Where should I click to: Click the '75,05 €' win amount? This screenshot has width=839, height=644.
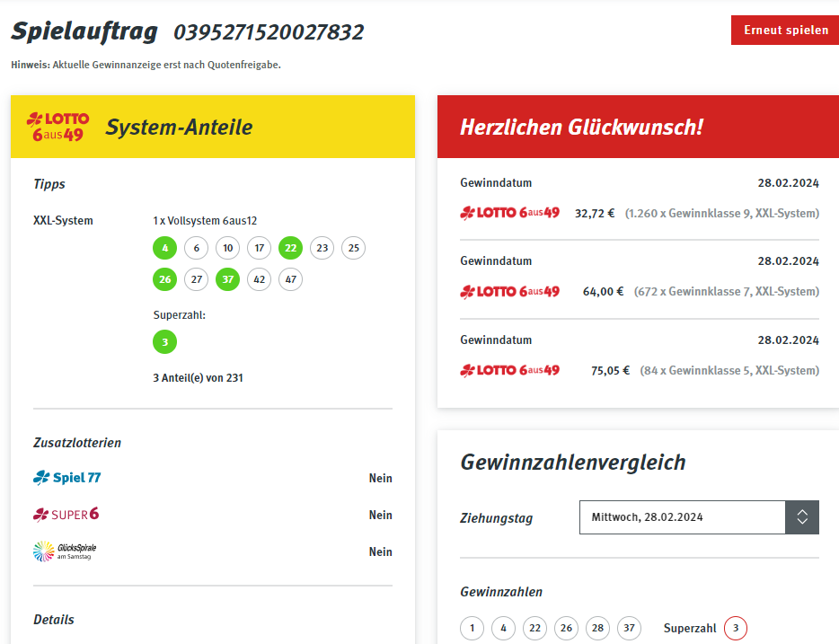tap(611, 371)
